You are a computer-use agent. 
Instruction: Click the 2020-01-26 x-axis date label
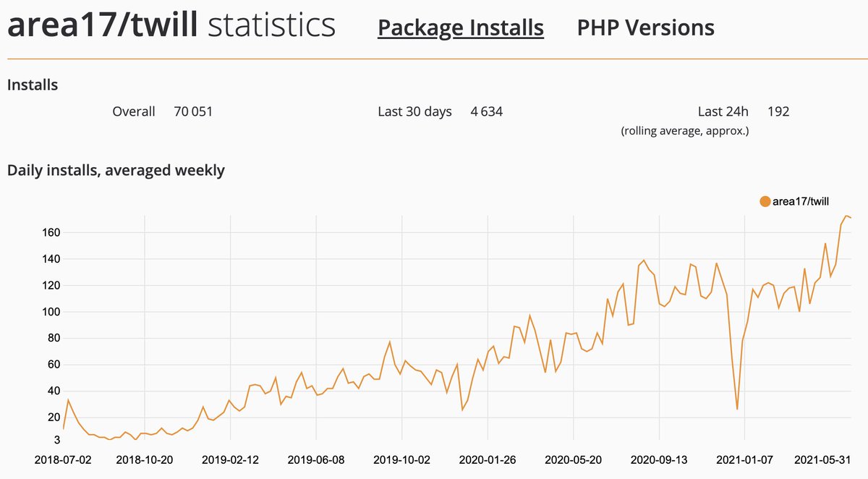(x=488, y=459)
